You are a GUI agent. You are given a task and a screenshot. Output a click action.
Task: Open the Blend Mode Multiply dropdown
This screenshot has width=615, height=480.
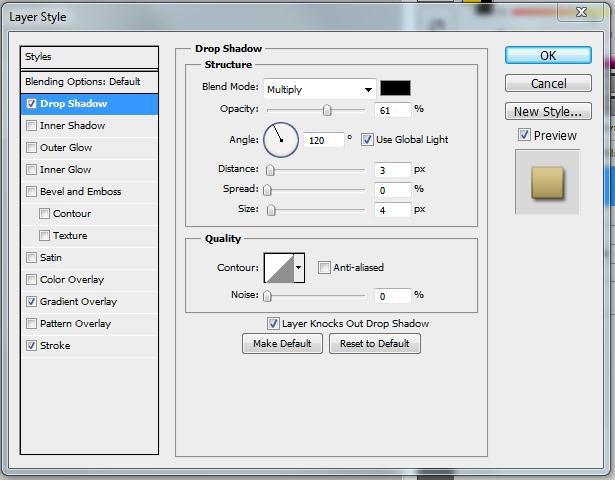319,89
